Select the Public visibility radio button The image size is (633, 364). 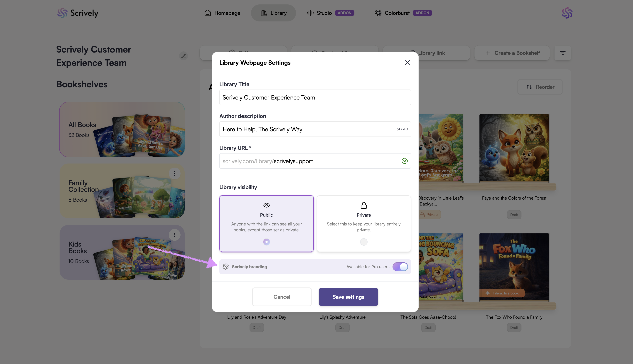click(x=266, y=242)
